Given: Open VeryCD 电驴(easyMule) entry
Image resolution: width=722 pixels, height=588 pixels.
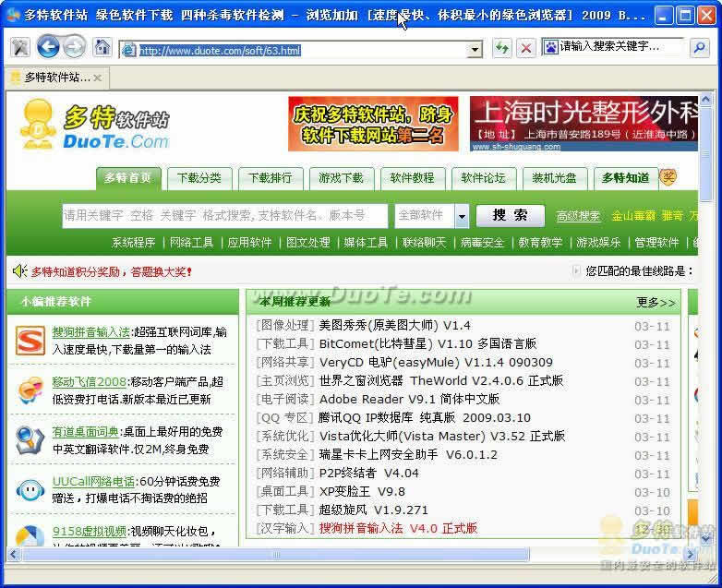Looking at the screenshot, I should 436,363.
